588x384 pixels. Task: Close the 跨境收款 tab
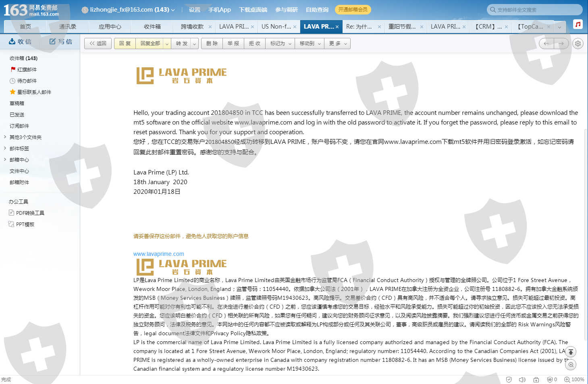(210, 27)
